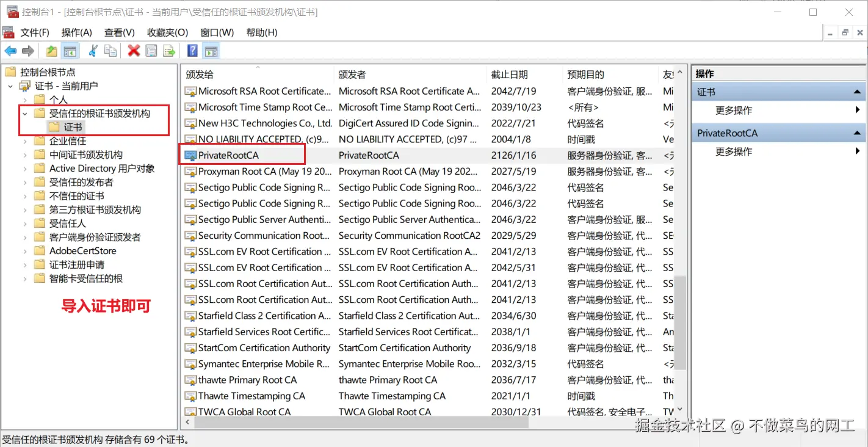This screenshot has width=868, height=447.
Task: Expand Active Directory 用户对象 node
Action: click(25, 169)
